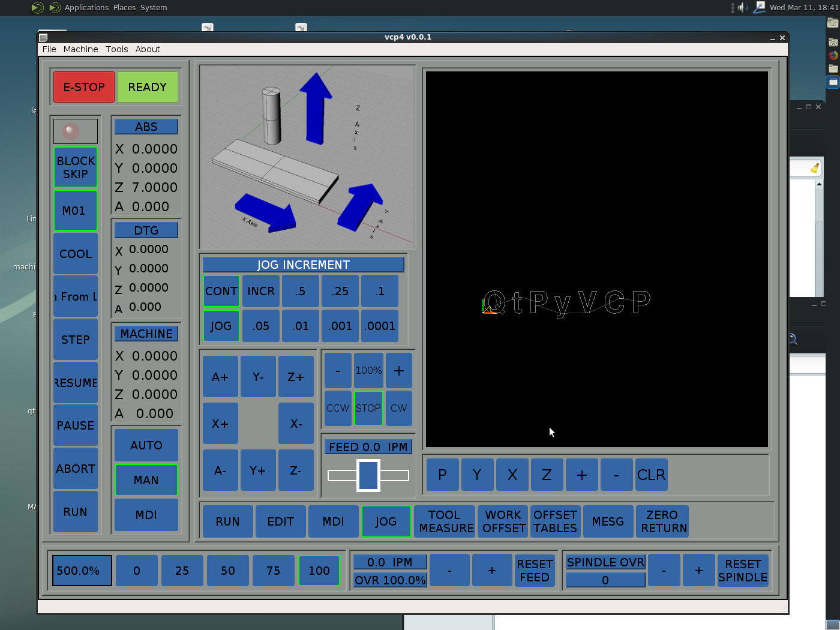Select MAN manual mode
Viewport: 840px width, 630px height.
(146, 480)
